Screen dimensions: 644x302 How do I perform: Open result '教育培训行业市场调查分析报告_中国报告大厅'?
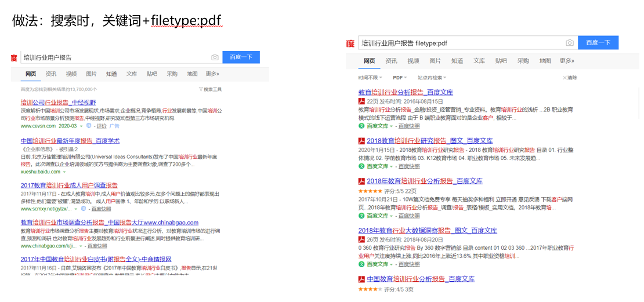point(110,223)
